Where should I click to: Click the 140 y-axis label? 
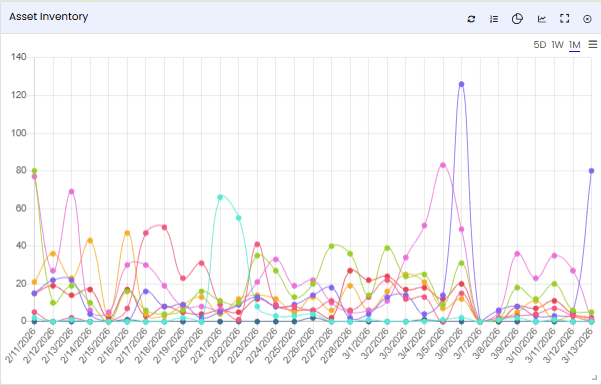click(19, 57)
